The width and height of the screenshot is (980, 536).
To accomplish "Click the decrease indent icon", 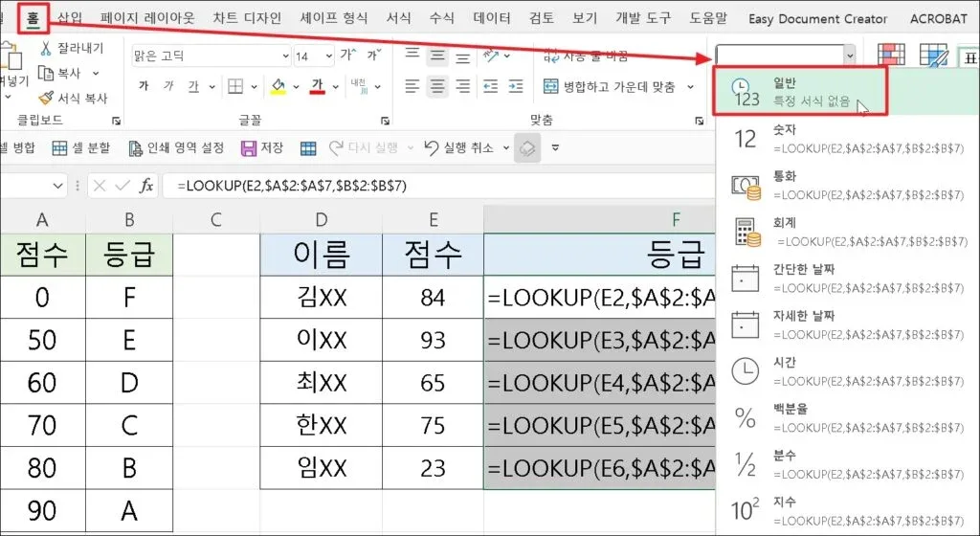I will click(x=491, y=86).
